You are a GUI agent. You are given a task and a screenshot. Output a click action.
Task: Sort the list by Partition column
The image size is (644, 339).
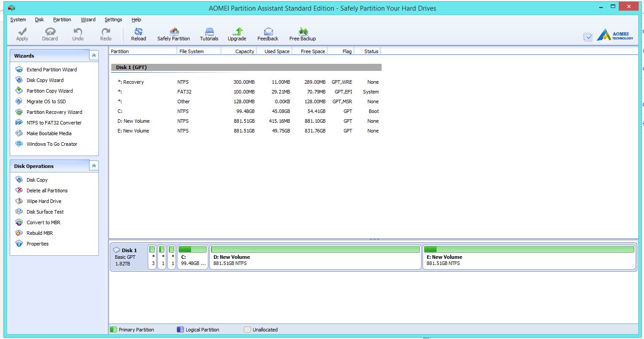[x=143, y=51]
